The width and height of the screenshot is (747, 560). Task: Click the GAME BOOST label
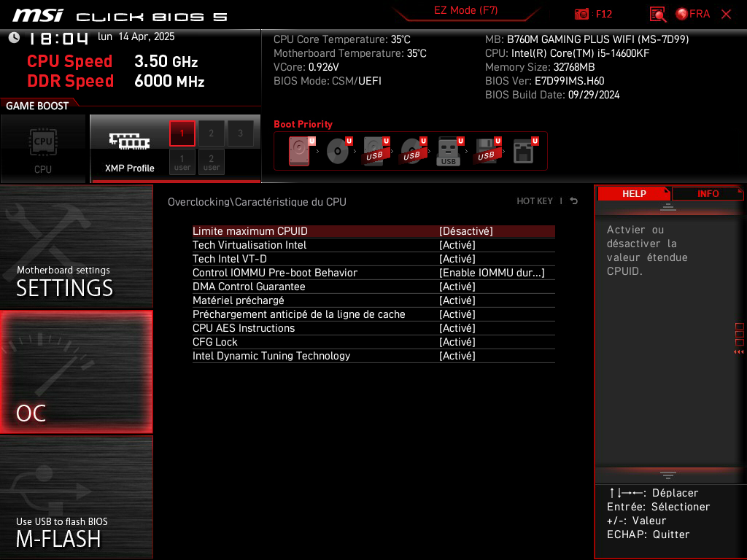click(37, 106)
